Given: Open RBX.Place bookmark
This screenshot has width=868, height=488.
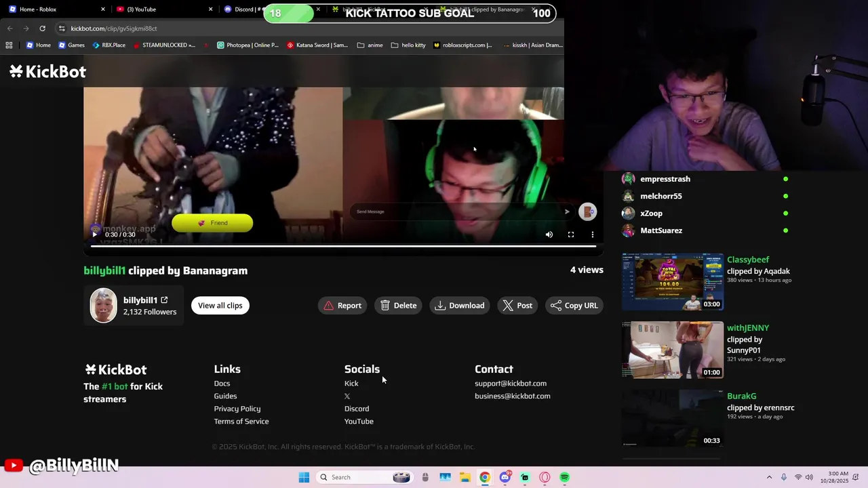Looking at the screenshot, I should tap(108, 45).
